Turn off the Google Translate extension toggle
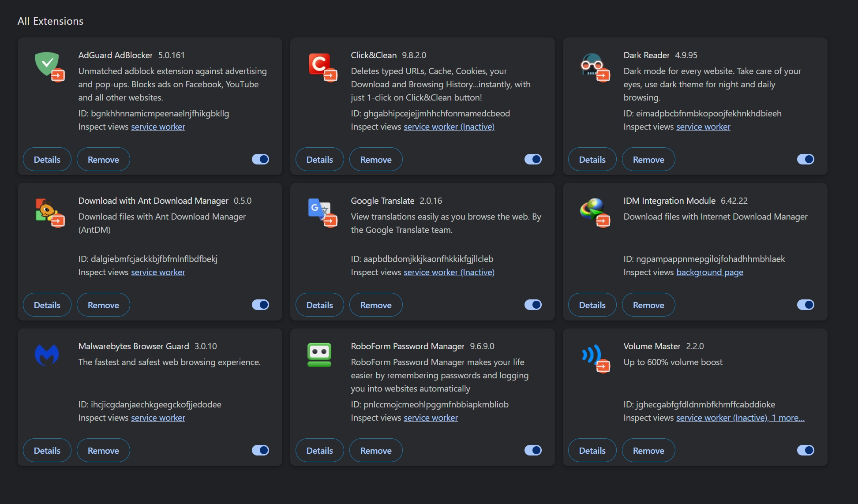 [533, 305]
